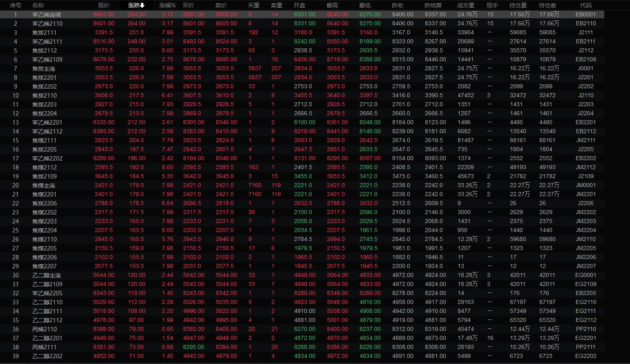Viewport: 630px width, 364px height.
Task: Select the 焦炭2109 contract name
Action: 45,176
